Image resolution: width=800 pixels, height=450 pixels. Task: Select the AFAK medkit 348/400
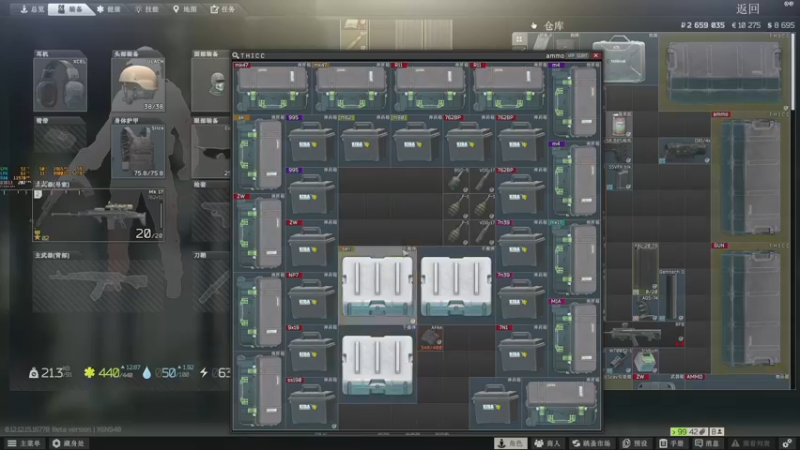[431, 338]
